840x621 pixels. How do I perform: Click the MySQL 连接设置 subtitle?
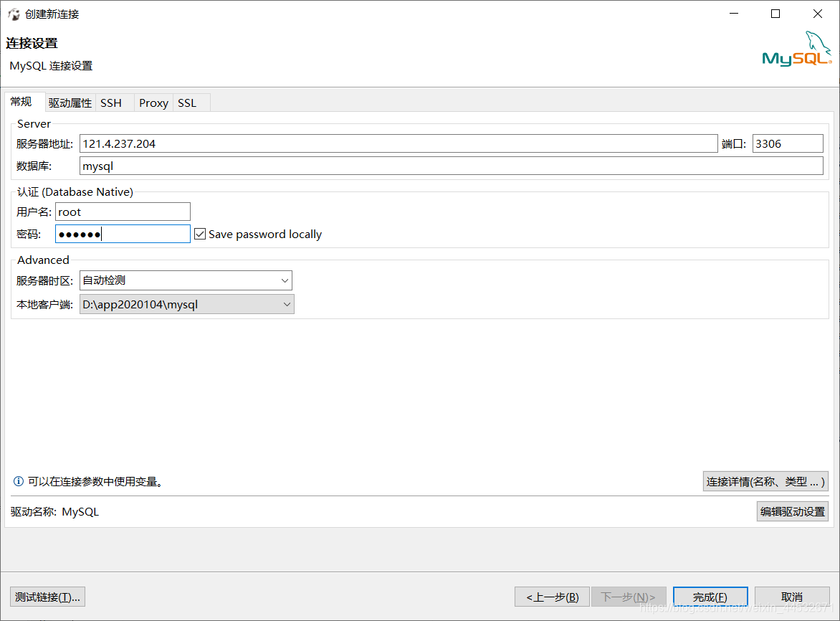click(x=51, y=66)
